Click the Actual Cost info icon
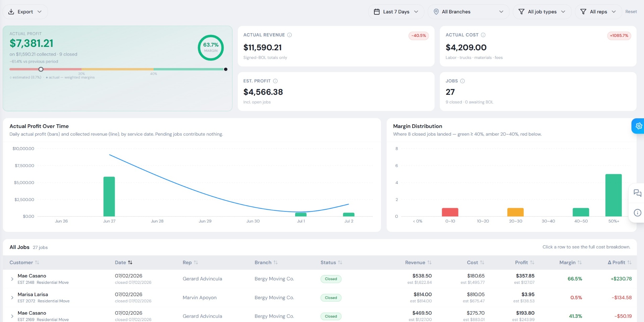This screenshot has height=322, width=644. coord(483,35)
